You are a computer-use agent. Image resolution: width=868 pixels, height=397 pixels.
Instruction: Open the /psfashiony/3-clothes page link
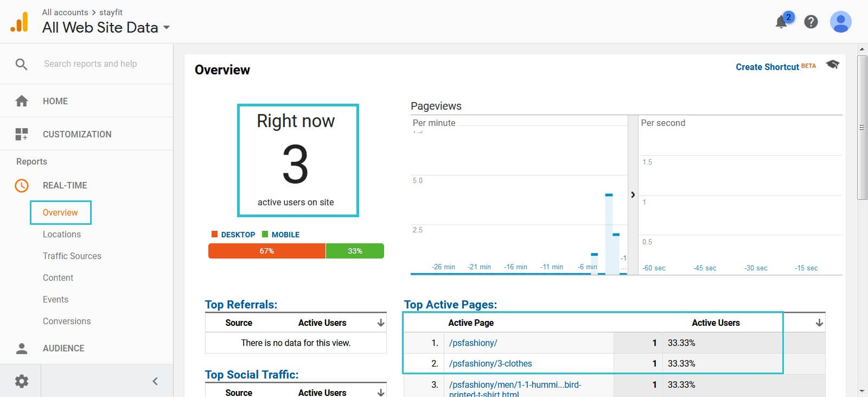point(490,363)
